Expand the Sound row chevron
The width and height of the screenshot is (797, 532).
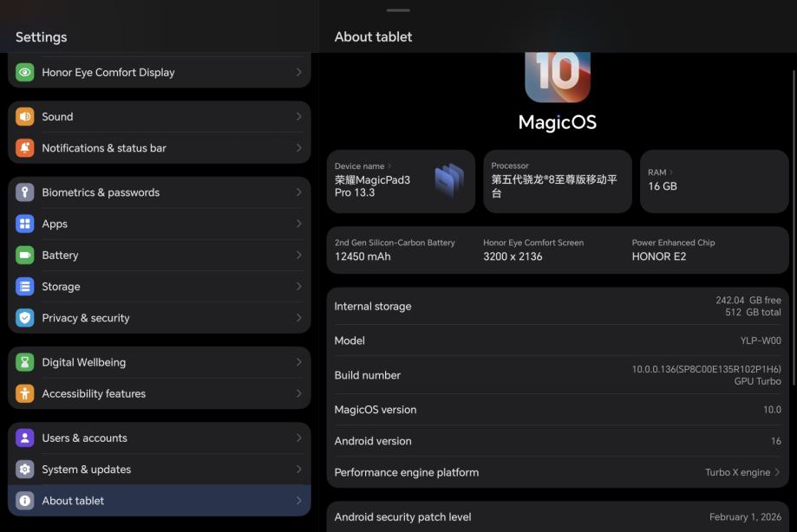299,117
